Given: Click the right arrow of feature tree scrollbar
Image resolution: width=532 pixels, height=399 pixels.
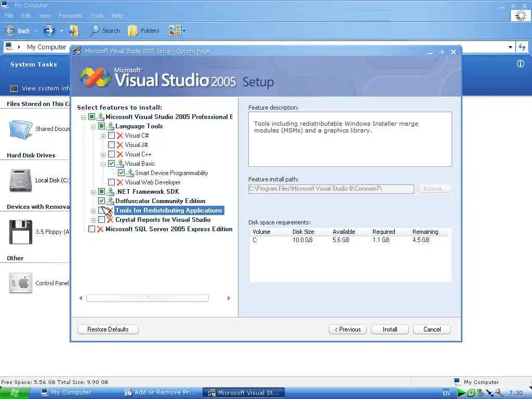Looking at the screenshot, I should pyautogui.click(x=229, y=298).
